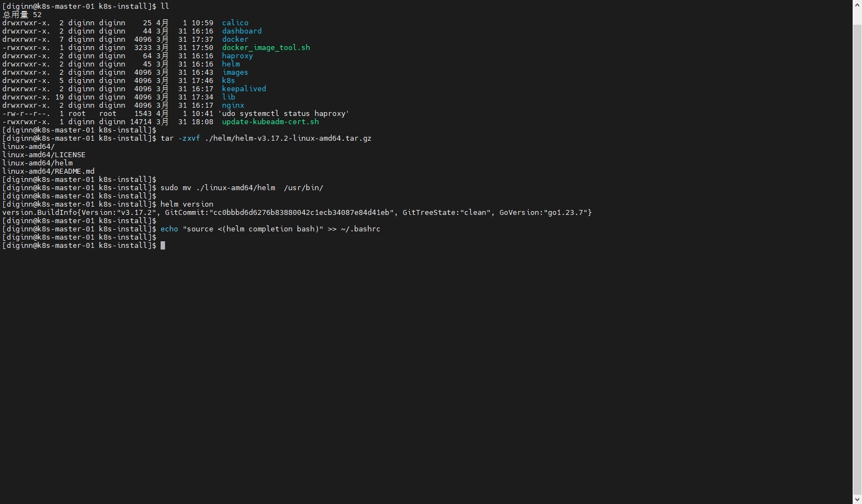Screen dimensions: 862x504
Task: Click the nginx directory entry
Action: click(x=233, y=106)
